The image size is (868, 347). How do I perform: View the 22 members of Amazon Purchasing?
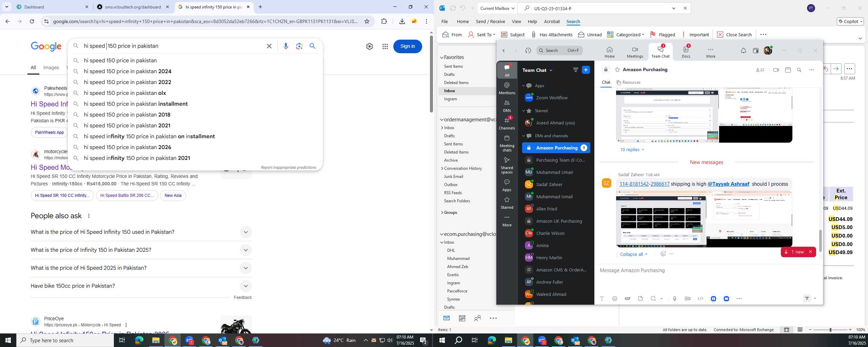point(760,70)
